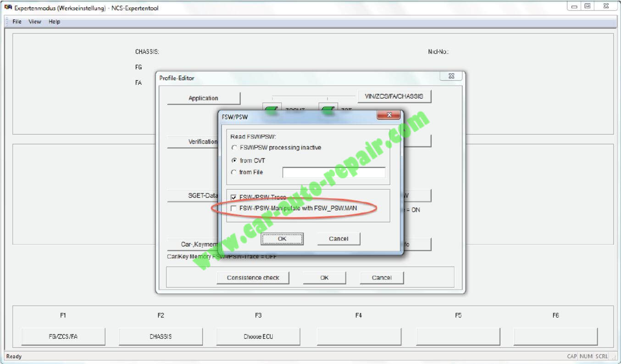Click the NUM indicator in status bar
Screen dimensions: 621x364
click(x=586, y=356)
